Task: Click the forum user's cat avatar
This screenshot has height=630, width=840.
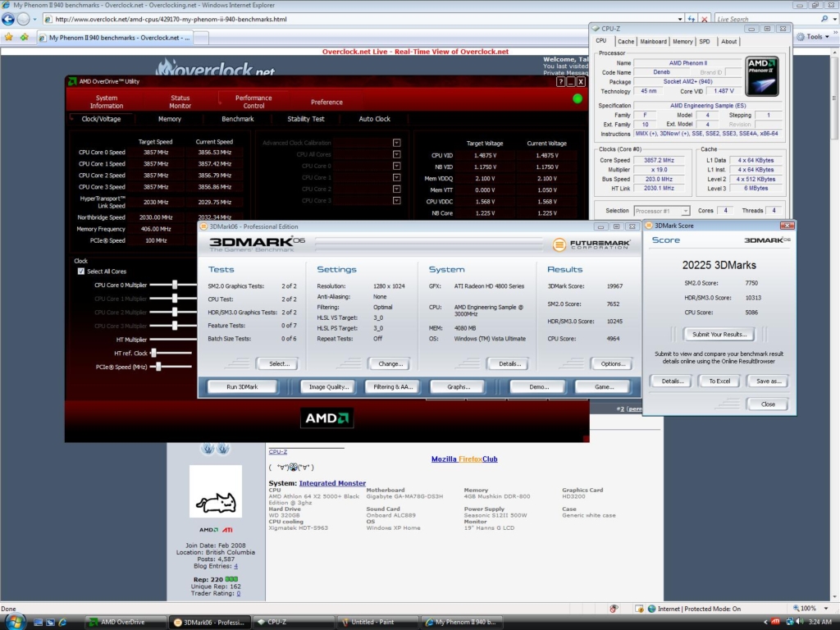Action: tap(216, 491)
